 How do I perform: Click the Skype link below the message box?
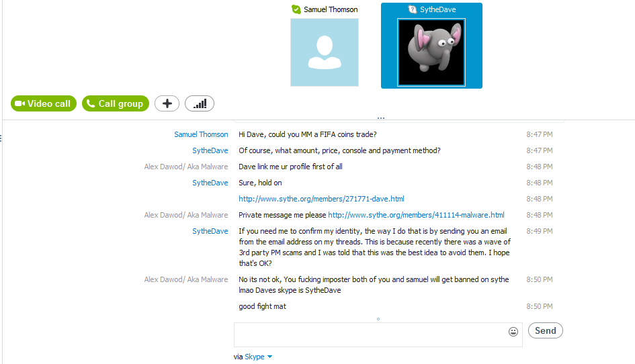[254, 357]
